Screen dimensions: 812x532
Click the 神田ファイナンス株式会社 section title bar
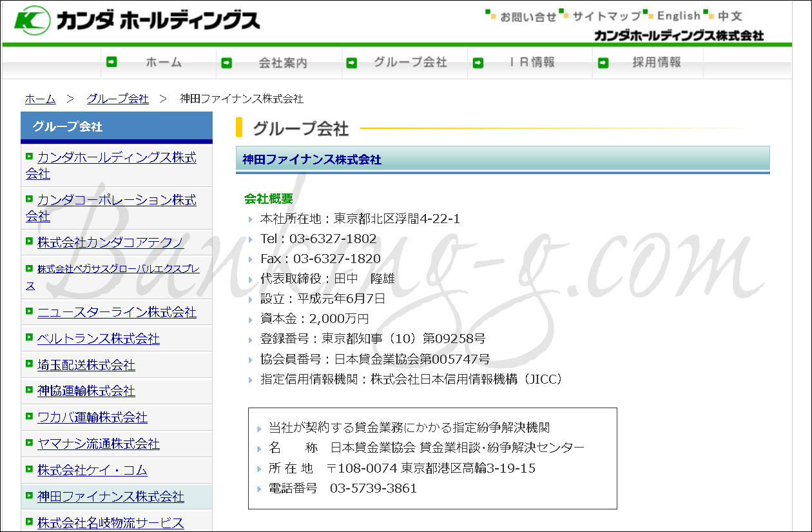[x=503, y=159]
